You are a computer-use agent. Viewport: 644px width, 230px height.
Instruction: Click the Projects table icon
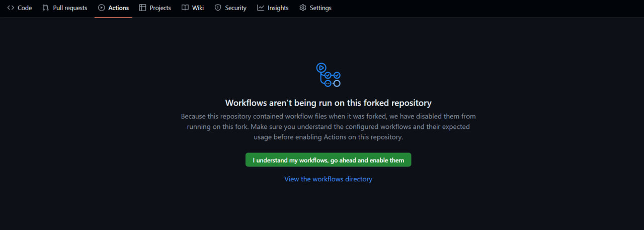pos(143,8)
